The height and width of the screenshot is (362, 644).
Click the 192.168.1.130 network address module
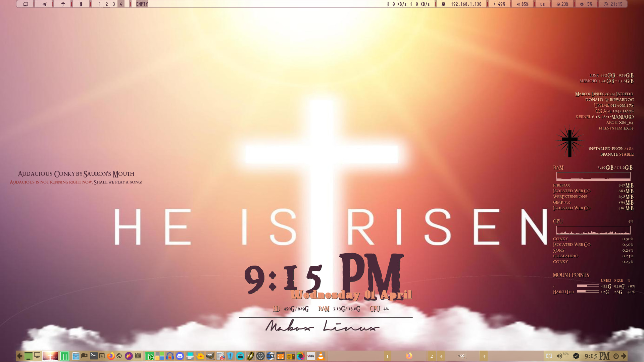point(462,4)
